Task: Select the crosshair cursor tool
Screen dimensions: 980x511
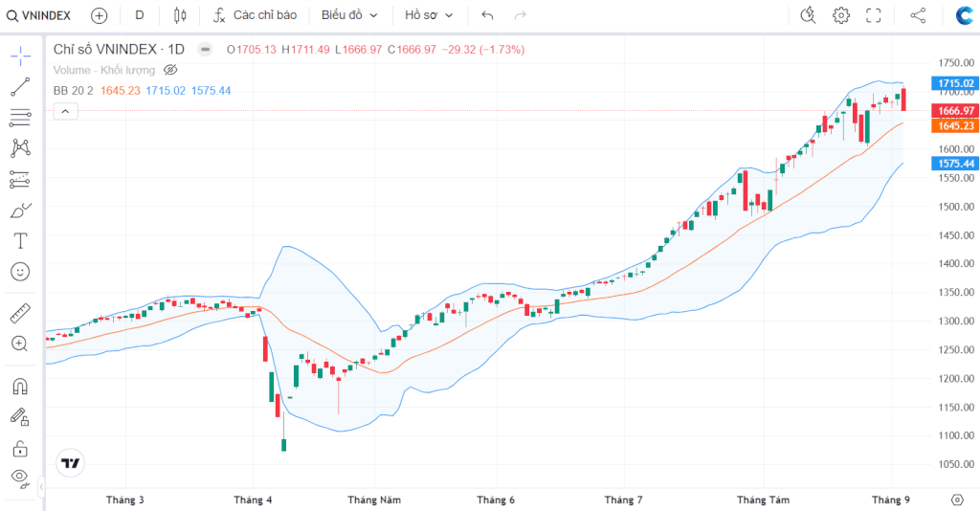Action: (20, 56)
